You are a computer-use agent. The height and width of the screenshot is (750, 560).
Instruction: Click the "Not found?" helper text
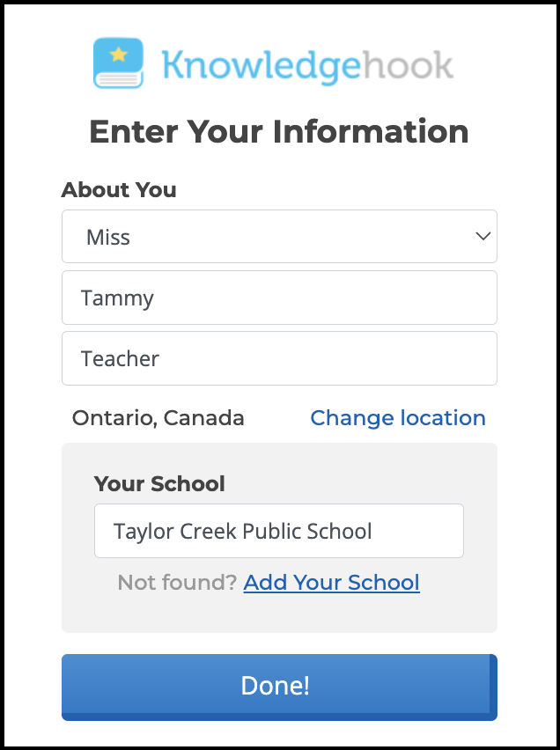[177, 583]
